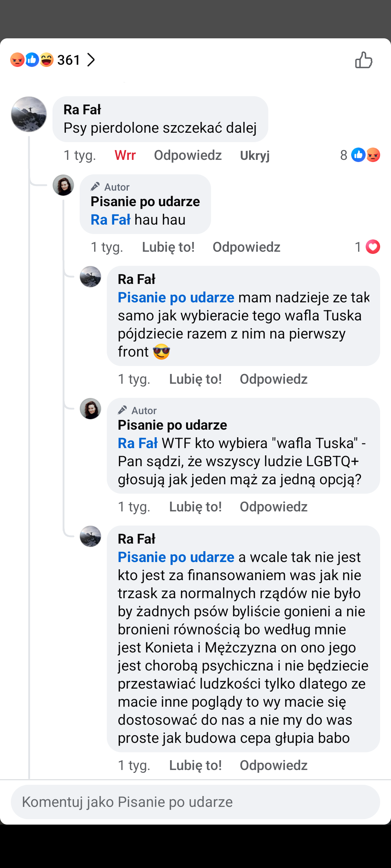The height and width of the screenshot is (868, 391).
Task: Tap the thumbs-up like icon at top right
Action: coord(363,60)
